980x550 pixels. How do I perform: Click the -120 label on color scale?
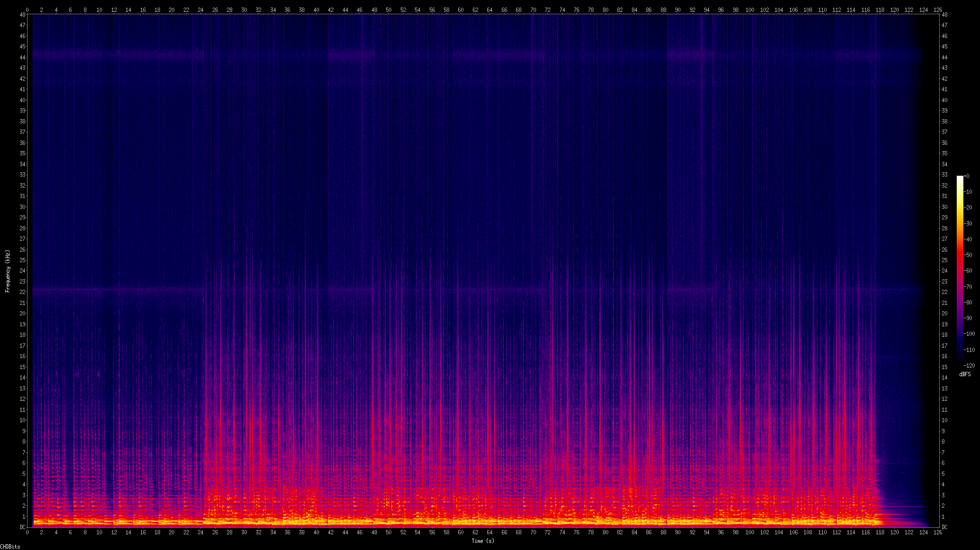tap(969, 365)
